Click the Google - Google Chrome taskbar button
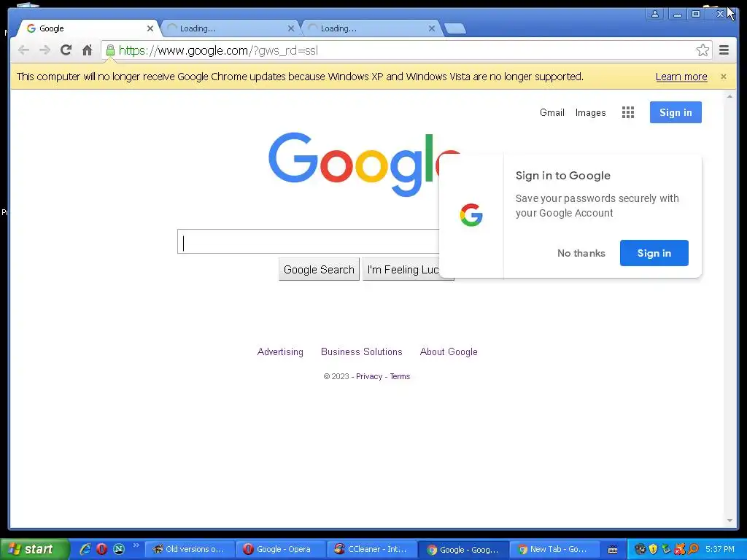This screenshot has height=560, width=747. tap(463, 549)
